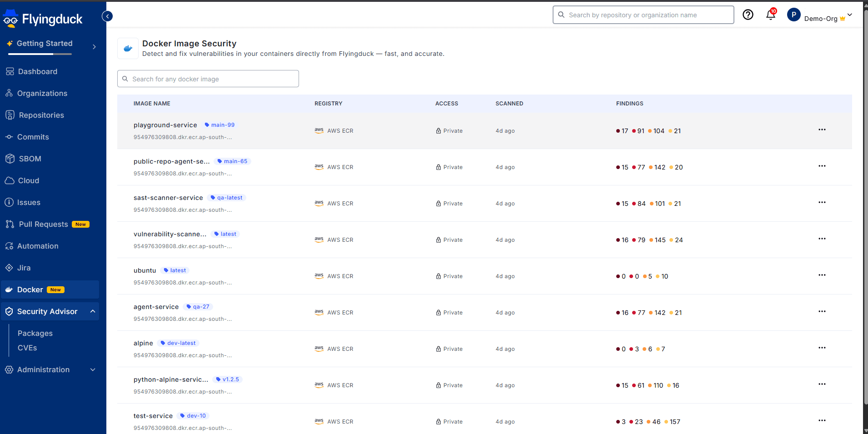This screenshot has width=868, height=434.
Task: Switch to the CVEs page
Action: [x=27, y=348]
